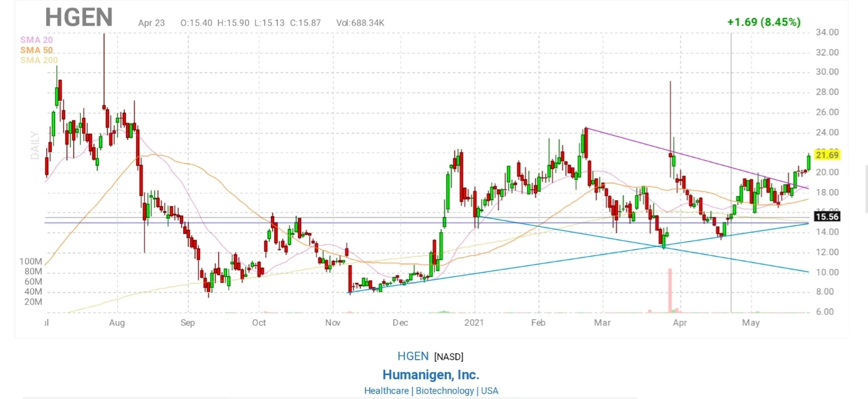Click the vertical DAILY timeframe label
This screenshot has width=868, height=399.
point(35,145)
